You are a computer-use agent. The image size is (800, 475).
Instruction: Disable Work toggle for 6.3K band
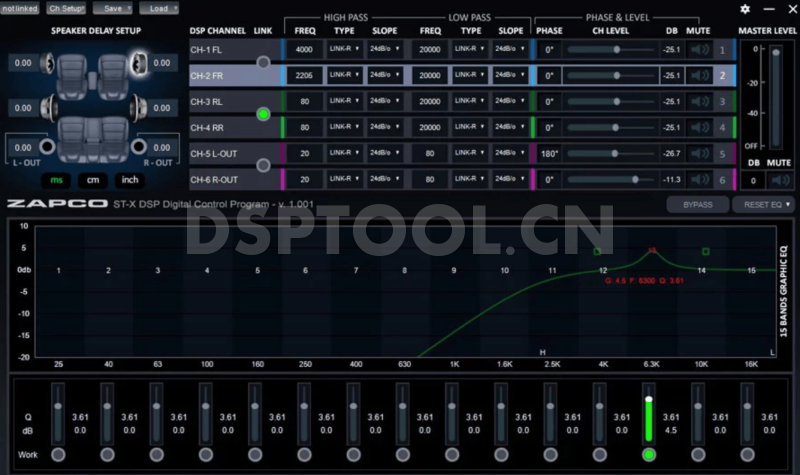tap(648, 454)
